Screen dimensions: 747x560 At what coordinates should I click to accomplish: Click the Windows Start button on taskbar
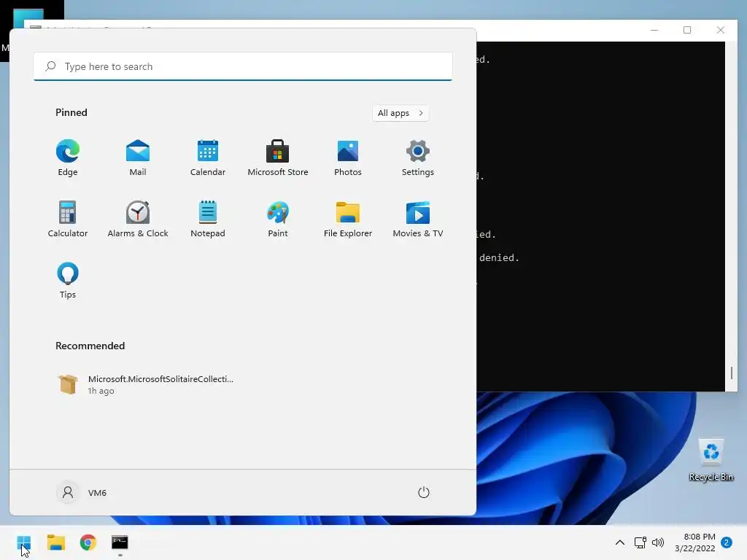[x=24, y=542]
